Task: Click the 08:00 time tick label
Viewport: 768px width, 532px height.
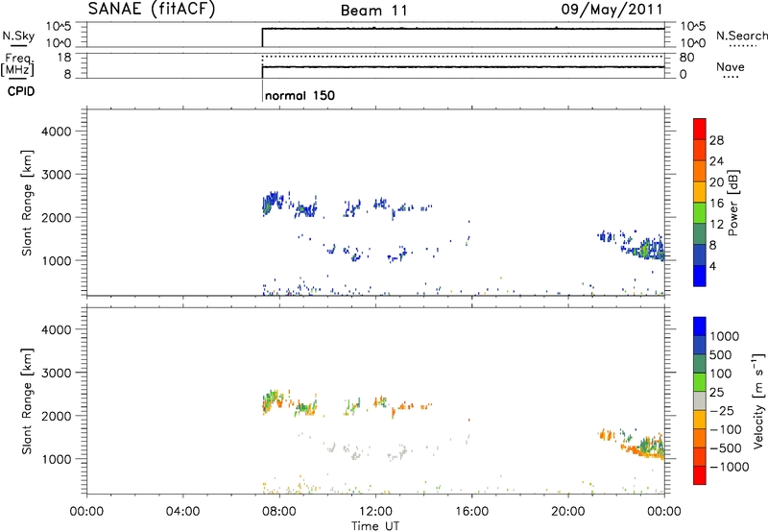Action: click(x=279, y=512)
